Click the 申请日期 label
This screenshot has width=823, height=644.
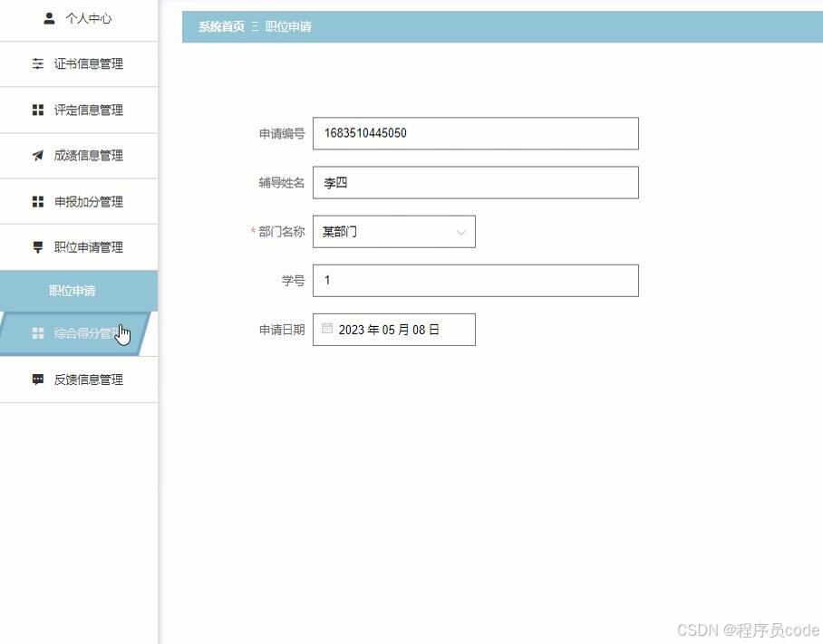coord(282,330)
